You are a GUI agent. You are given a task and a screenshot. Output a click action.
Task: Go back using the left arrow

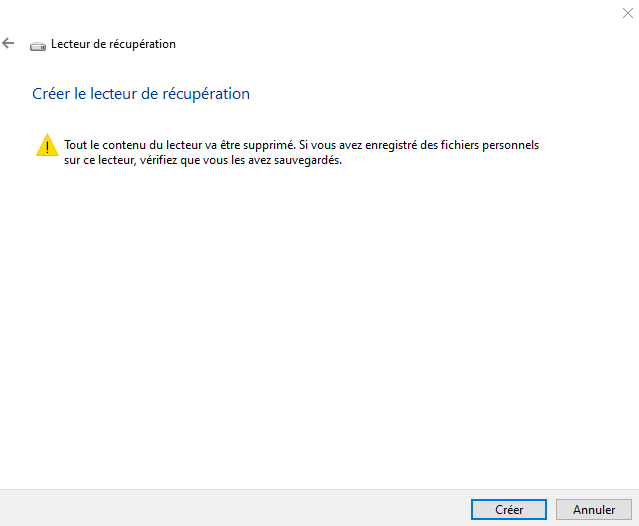[x=8, y=43]
